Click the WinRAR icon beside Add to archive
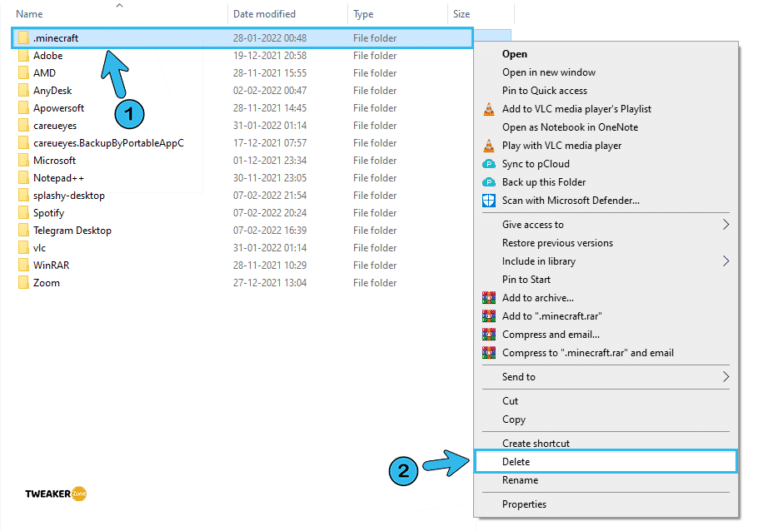 pos(489,298)
